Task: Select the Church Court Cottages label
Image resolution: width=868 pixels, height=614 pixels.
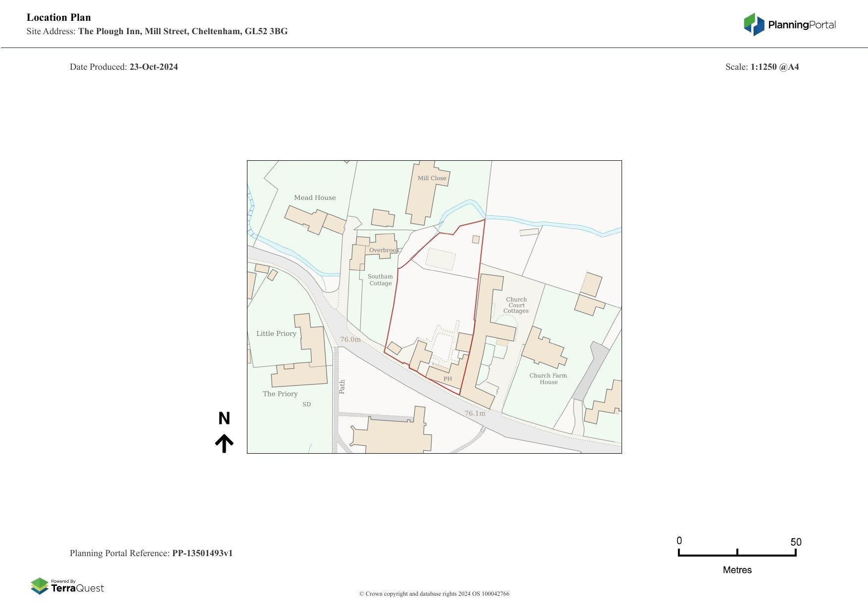Action: point(516,305)
